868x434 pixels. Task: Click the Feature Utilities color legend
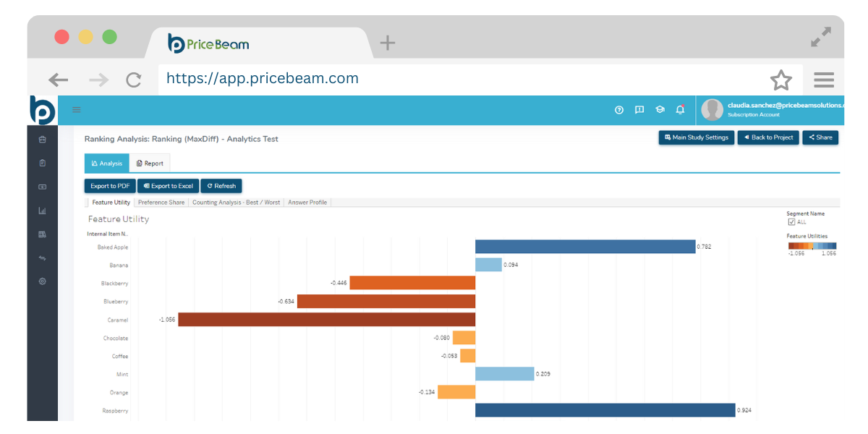[x=811, y=246]
